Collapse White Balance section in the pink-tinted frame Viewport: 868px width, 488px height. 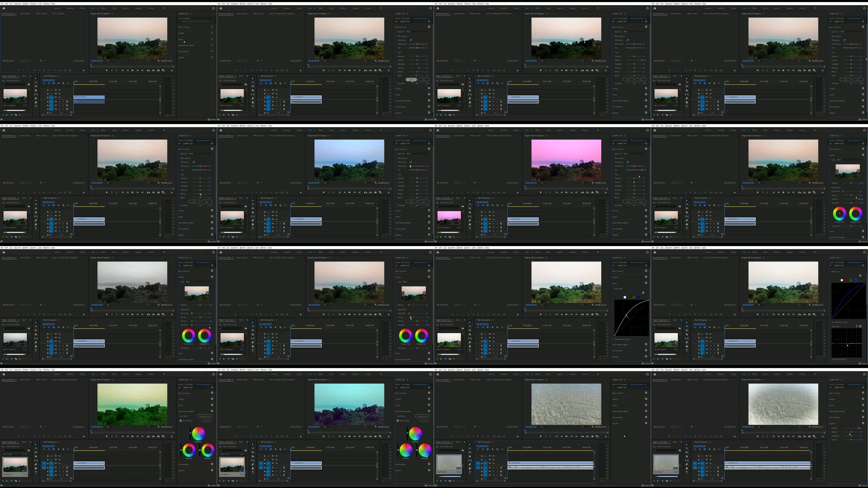614,158
